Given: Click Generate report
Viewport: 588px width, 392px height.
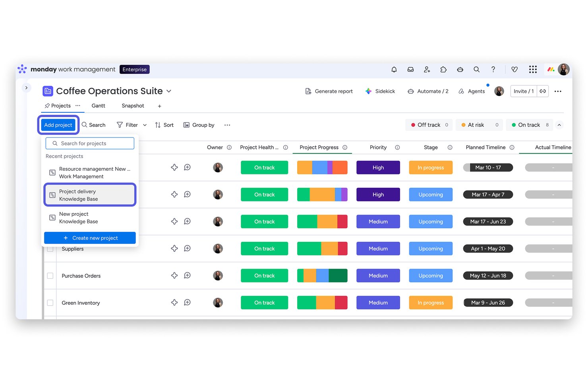Looking at the screenshot, I should tap(329, 91).
